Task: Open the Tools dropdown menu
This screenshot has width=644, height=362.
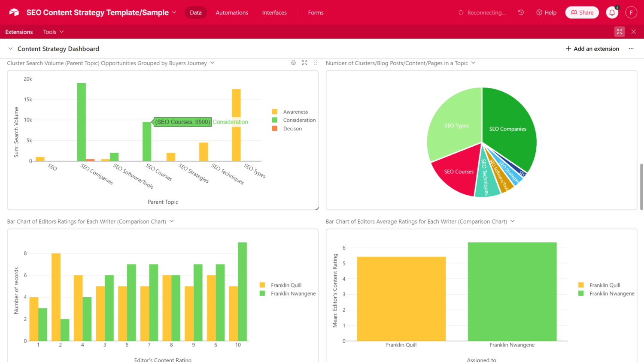Action: (53, 32)
